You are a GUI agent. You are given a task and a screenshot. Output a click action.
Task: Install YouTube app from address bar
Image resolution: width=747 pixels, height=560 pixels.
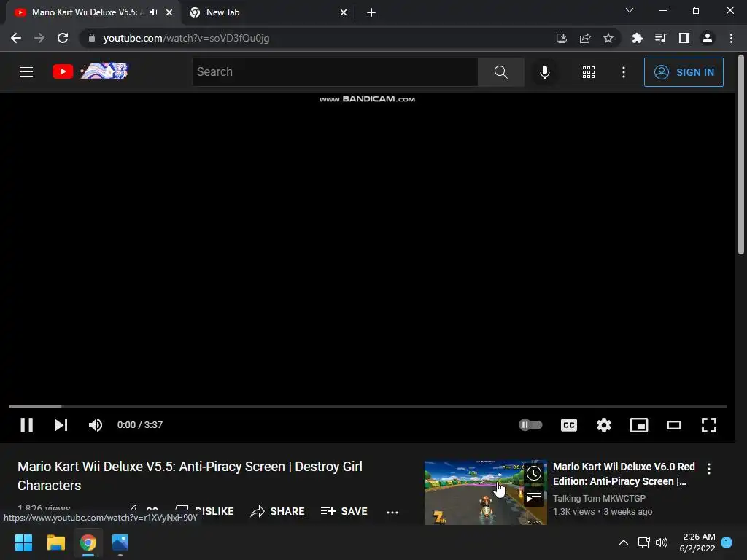(x=562, y=38)
